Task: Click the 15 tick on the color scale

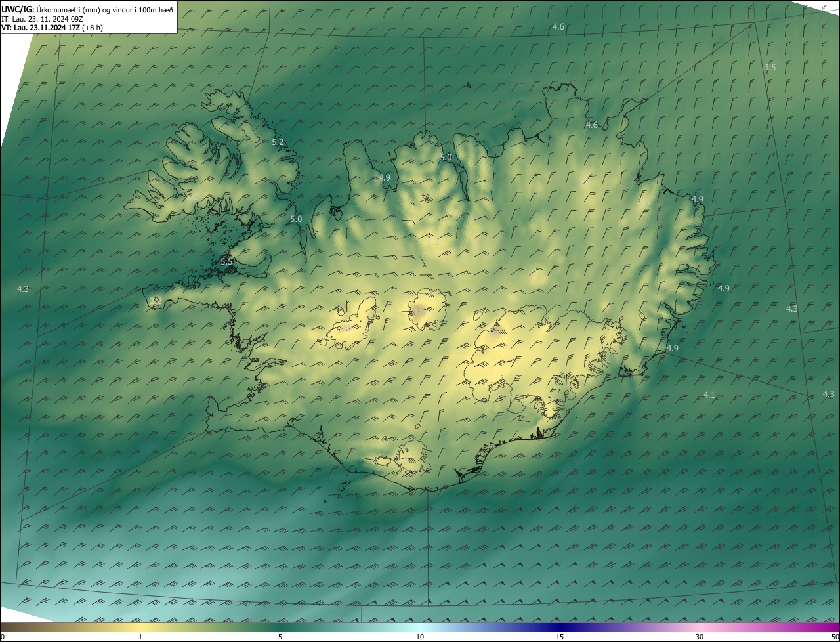Action: [x=560, y=637]
